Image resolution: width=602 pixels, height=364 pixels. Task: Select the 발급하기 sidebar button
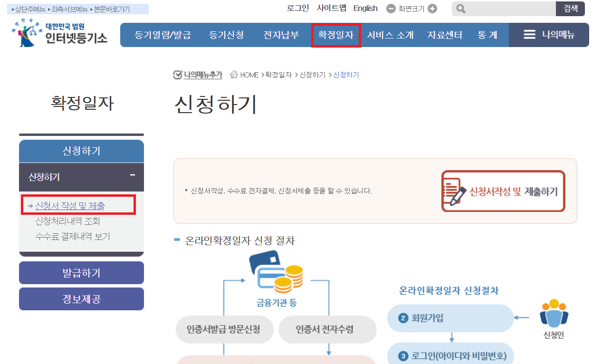(x=81, y=273)
